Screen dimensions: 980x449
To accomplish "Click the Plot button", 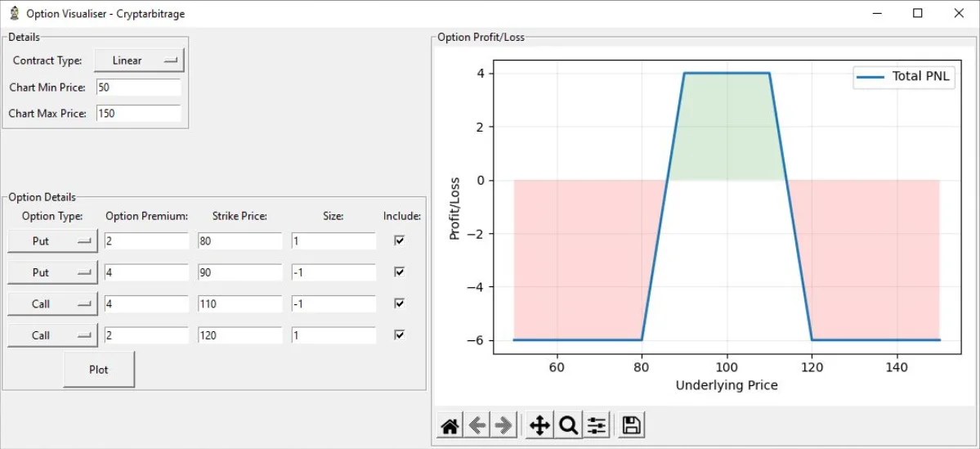I will (99, 370).
